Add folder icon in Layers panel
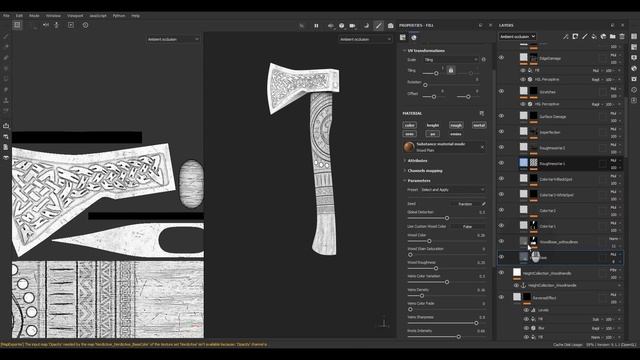 [x=613, y=37]
